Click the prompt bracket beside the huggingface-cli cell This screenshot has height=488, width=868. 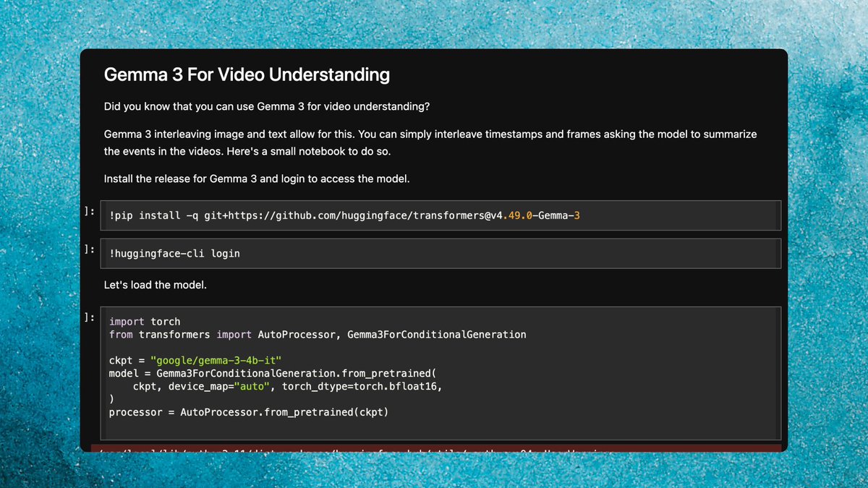[x=89, y=249]
